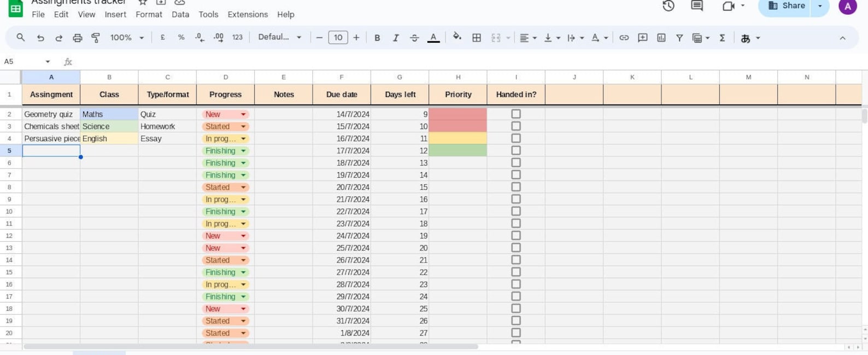Activate the paint format tool

pyautogui.click(x=96, y=38)
